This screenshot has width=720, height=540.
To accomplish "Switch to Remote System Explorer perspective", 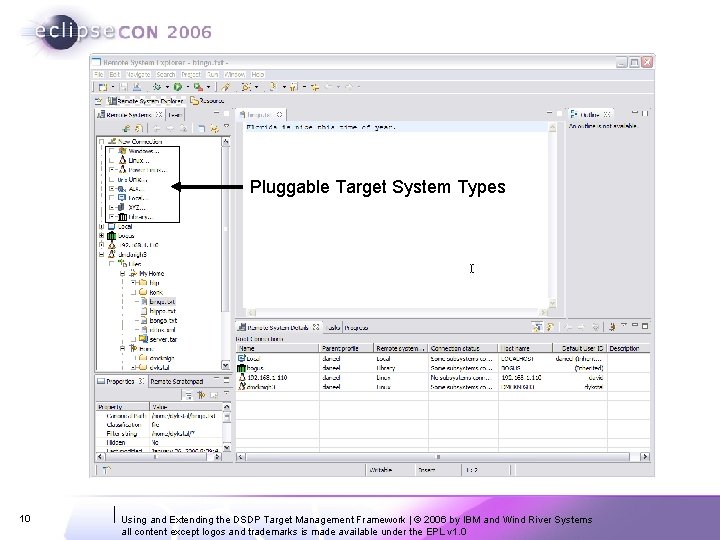I will [x=146, y=101].
